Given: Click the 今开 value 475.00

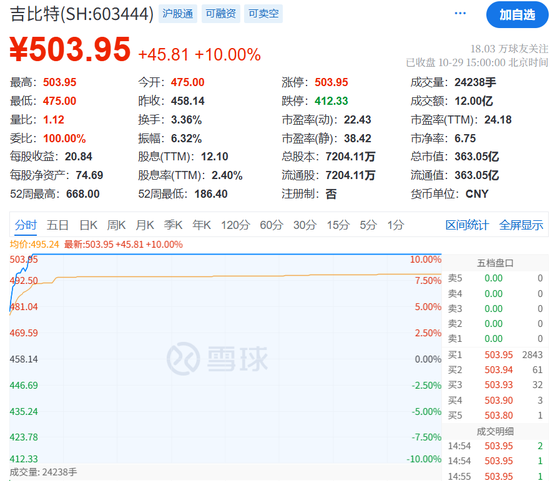Looking at the screenshot, I should pyautogui.click(x=188, y=82).
